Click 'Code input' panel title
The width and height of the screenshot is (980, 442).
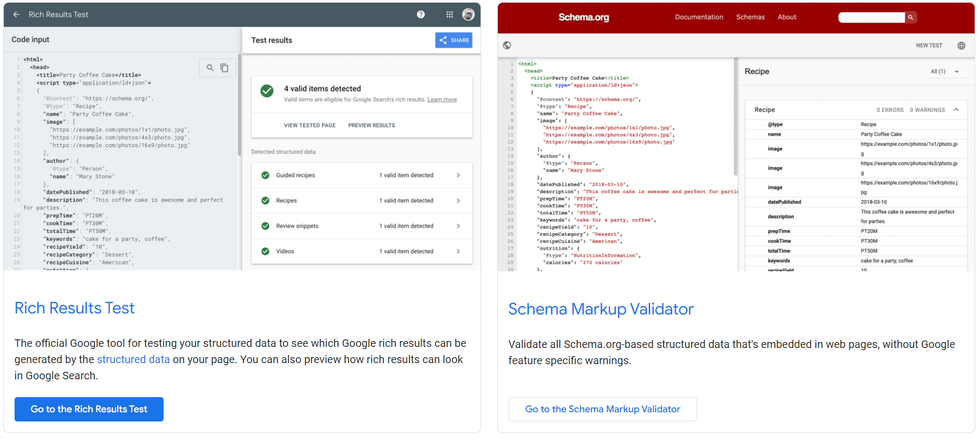coord(30,39)
